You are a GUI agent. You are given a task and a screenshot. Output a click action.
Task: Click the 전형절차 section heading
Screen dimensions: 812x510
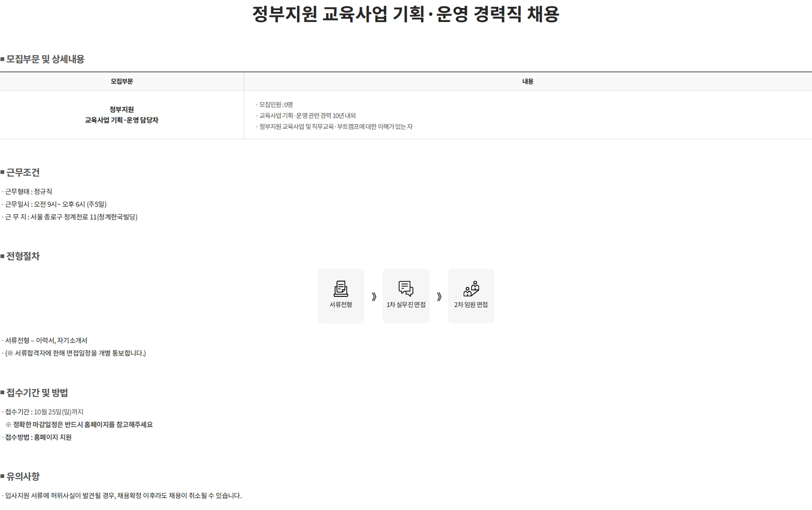point(20,256)
